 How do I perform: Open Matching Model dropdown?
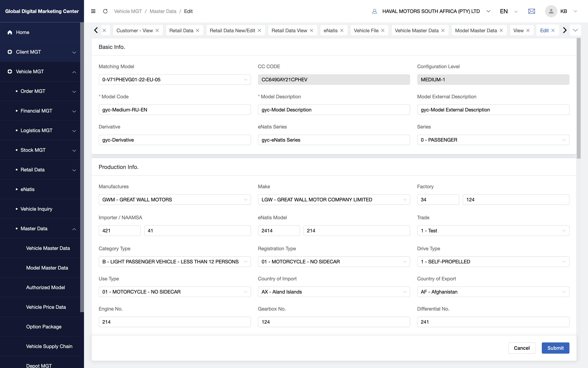pyautogui.click(x=175, y=80)
